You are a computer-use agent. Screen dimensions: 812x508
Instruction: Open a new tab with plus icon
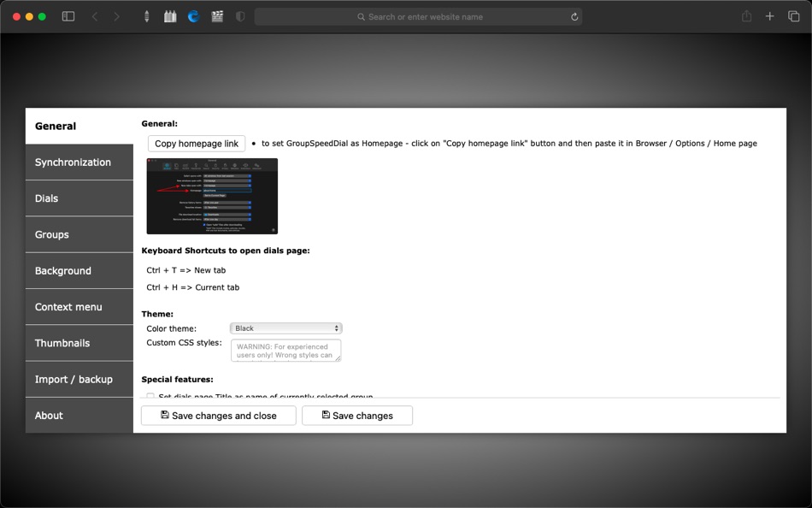[769, 16]
